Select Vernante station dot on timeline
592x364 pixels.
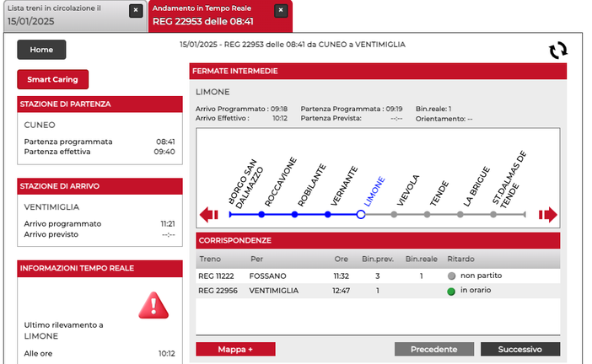[x=327, y=215]
